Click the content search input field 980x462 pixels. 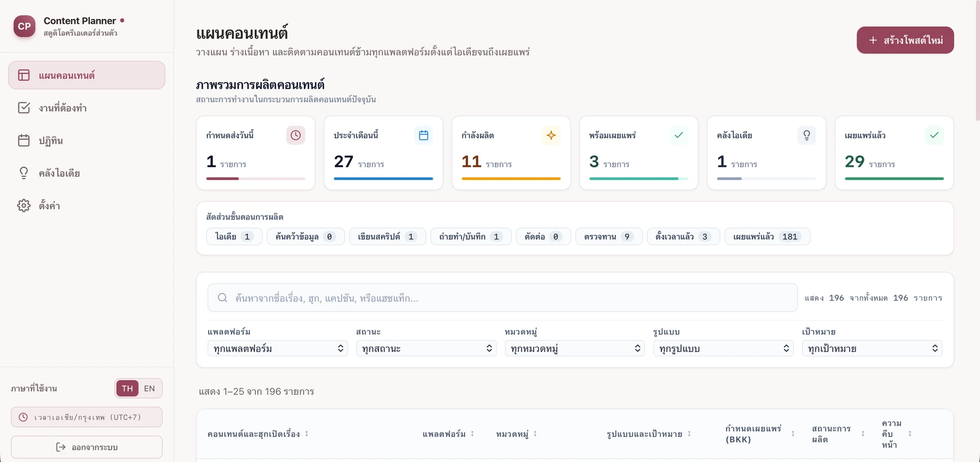pyautogui.click(x=502, y=298)
